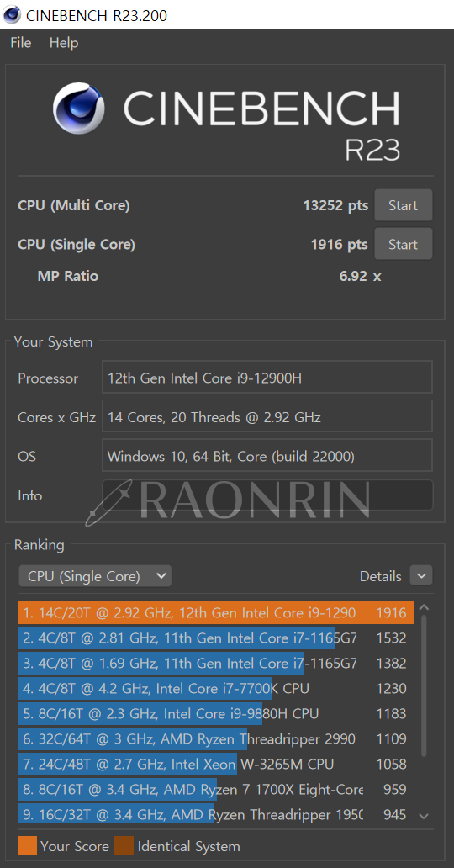Click the Your System group heading

(53, 342)
